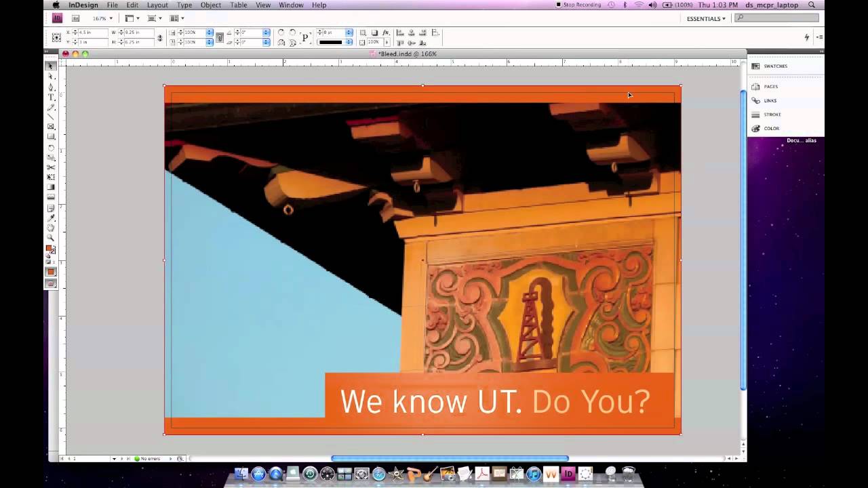
Task: Click Rotate 90° counter-clockwise icon
Action: 292,33
